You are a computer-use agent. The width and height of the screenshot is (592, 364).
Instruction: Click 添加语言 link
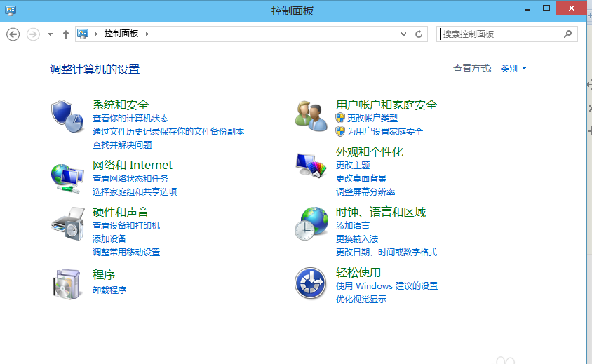[x=353, y=226]
